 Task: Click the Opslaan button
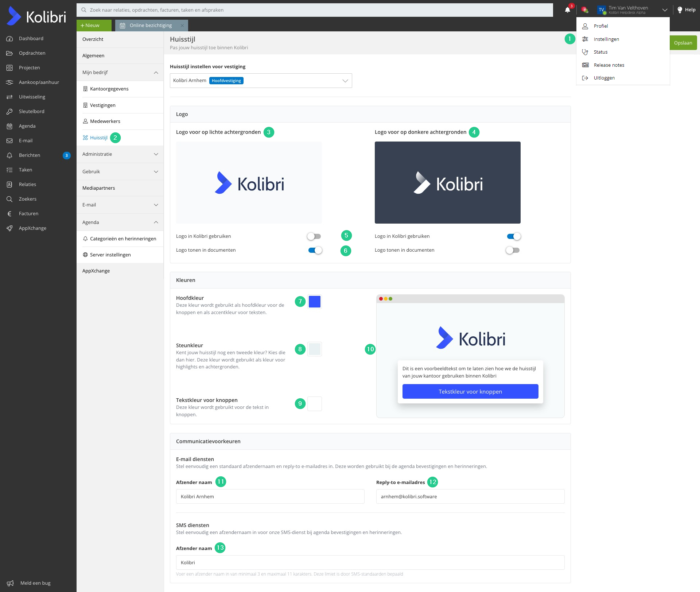coord(683,43)
